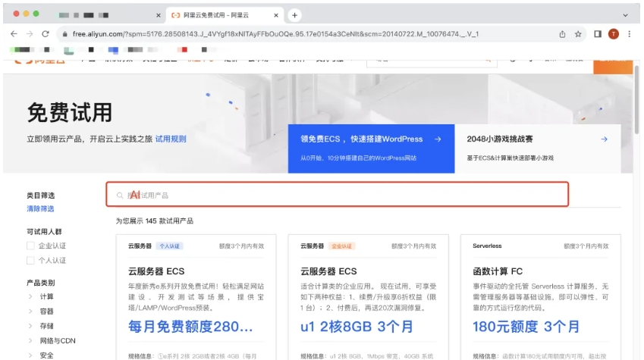Open the 云服务器 ECS 企业认证 trial card

(x=369, y=297)
